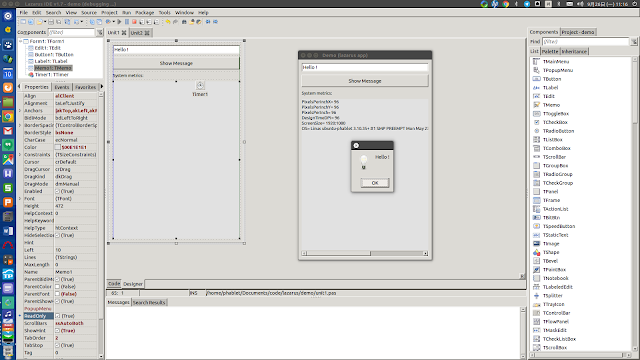Click the Step Over debugger icon
The width and height of the screenshot is (640, 360).
tap(149, 22)
